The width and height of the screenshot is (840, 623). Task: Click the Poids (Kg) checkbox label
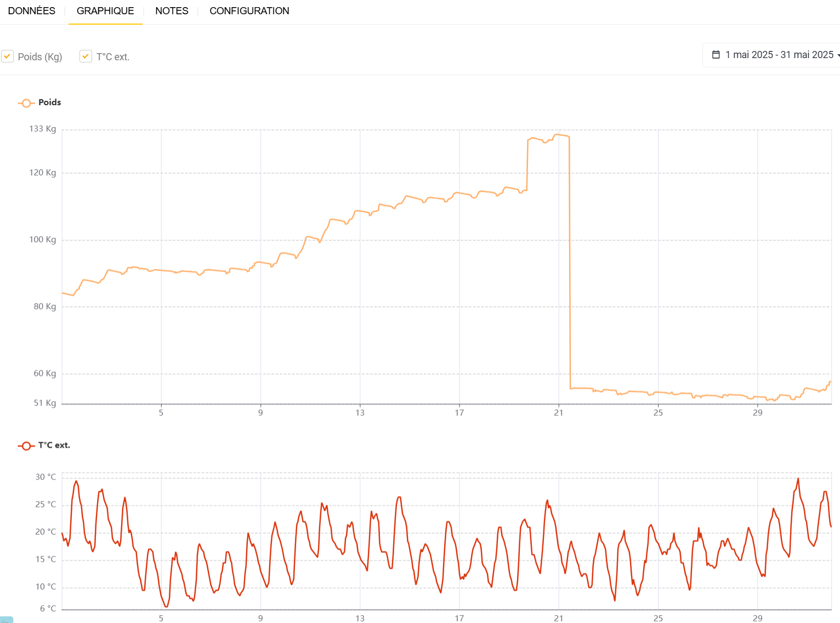(x=40, y=57)
